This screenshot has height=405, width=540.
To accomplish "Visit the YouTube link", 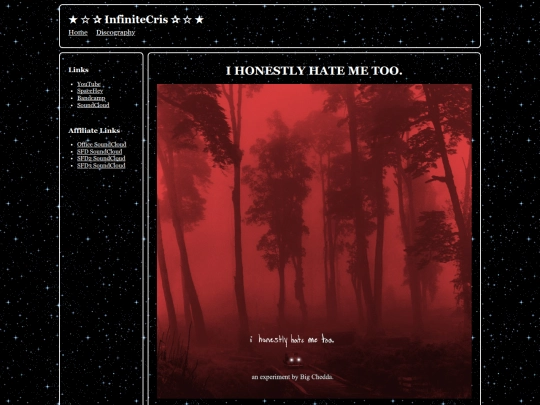I will (89, 84).
